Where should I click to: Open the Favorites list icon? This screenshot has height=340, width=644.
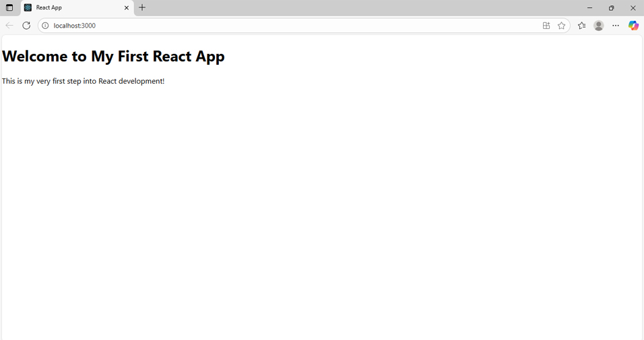tap(581, 26)
